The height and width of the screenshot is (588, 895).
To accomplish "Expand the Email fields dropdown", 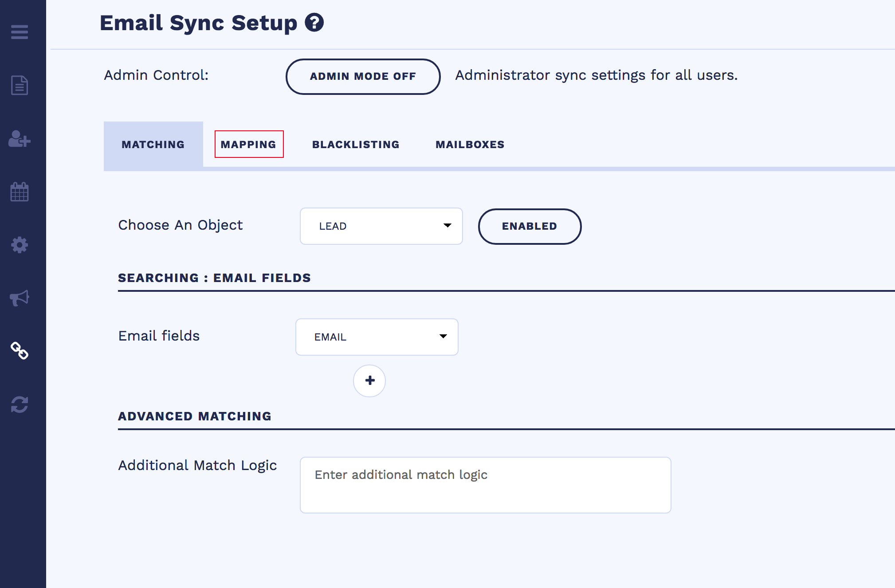I will pos(377,337).
